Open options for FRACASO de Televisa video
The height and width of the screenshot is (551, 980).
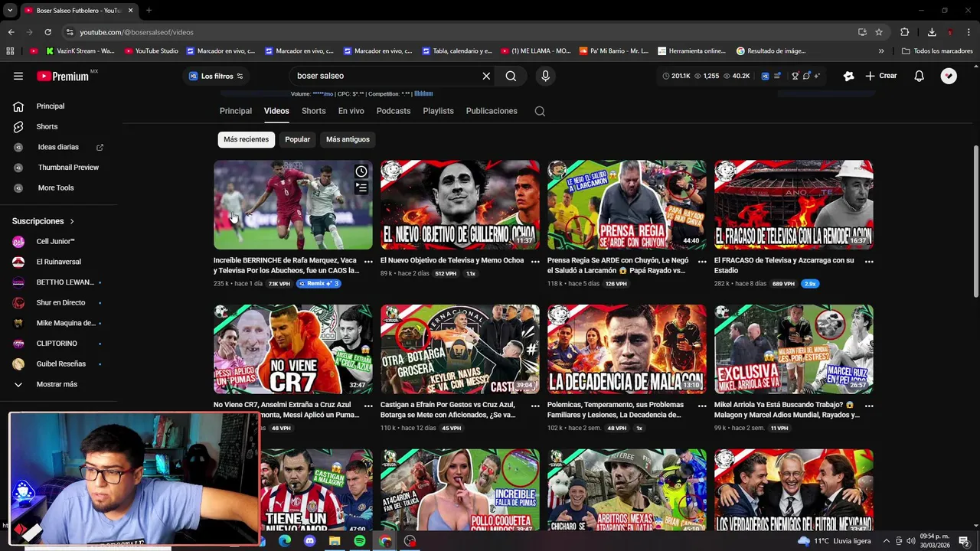click(x=869, y=262)
